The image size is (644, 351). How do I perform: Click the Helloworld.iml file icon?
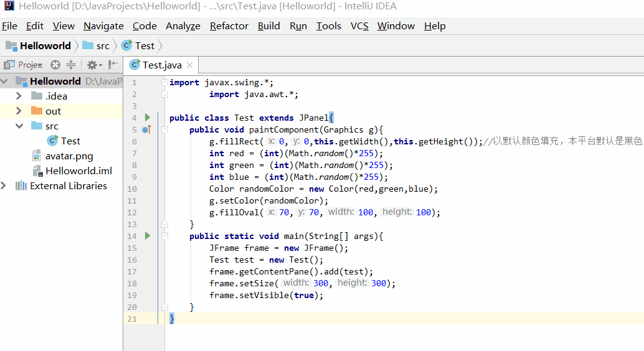pos(37,171)
